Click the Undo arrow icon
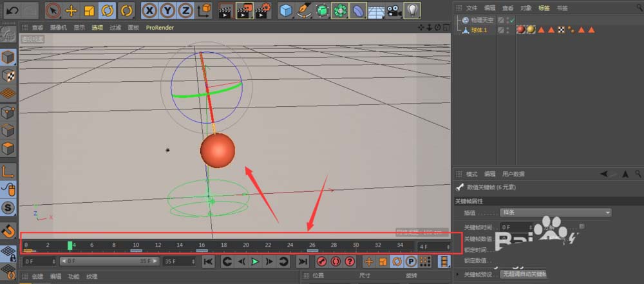Viewport: 644px width, 284px height. [12, 10]
